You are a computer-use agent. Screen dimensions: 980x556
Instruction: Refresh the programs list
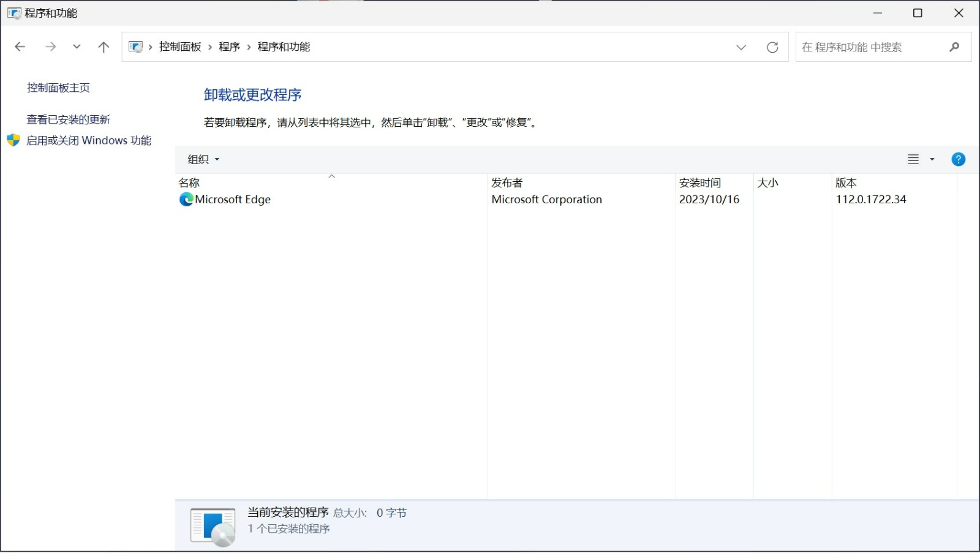pos(772,47)
